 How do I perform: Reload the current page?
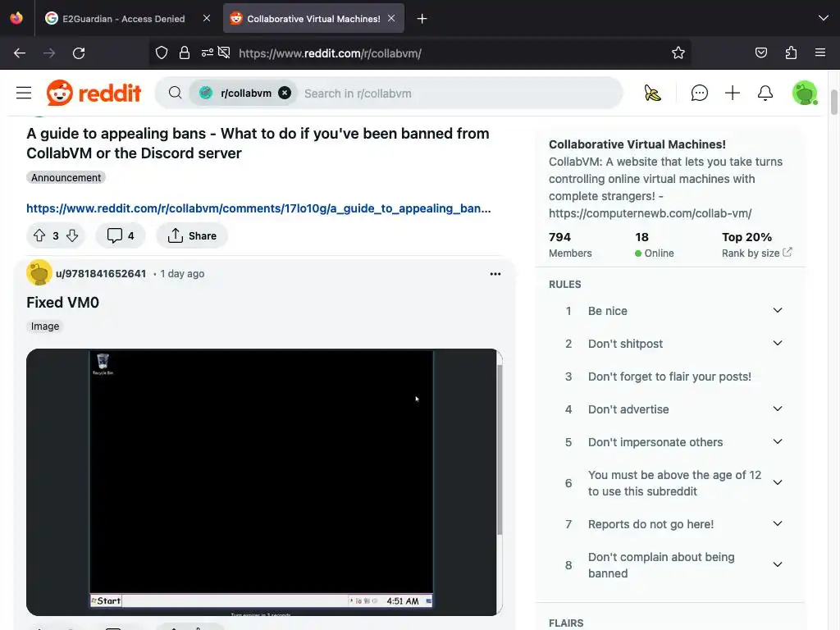click(x=79, y=53)
